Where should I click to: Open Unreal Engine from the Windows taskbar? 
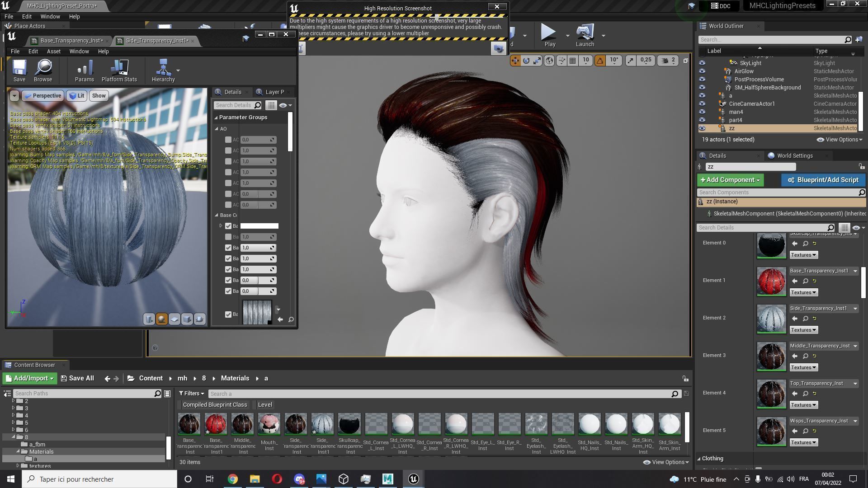[413, 479]
